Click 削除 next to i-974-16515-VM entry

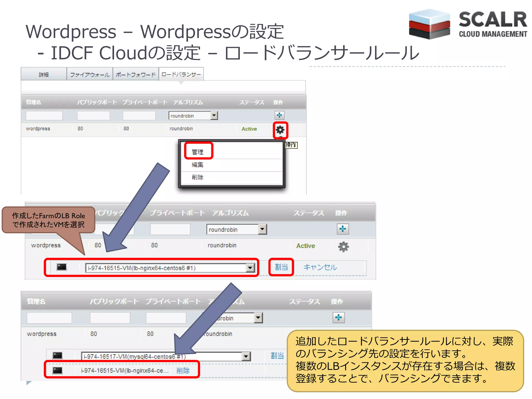tap(183, 370)
